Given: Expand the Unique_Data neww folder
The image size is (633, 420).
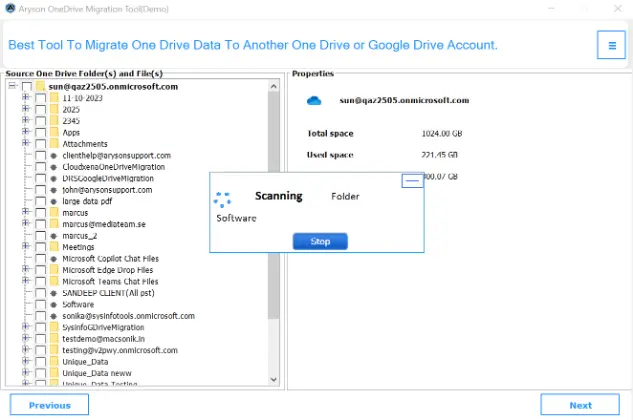Looking at the screenshot, I should point(26,372).
